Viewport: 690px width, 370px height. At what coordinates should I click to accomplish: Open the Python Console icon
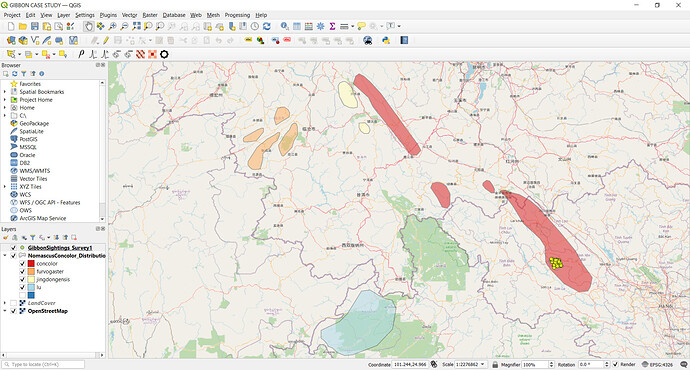tap(386, 40)
